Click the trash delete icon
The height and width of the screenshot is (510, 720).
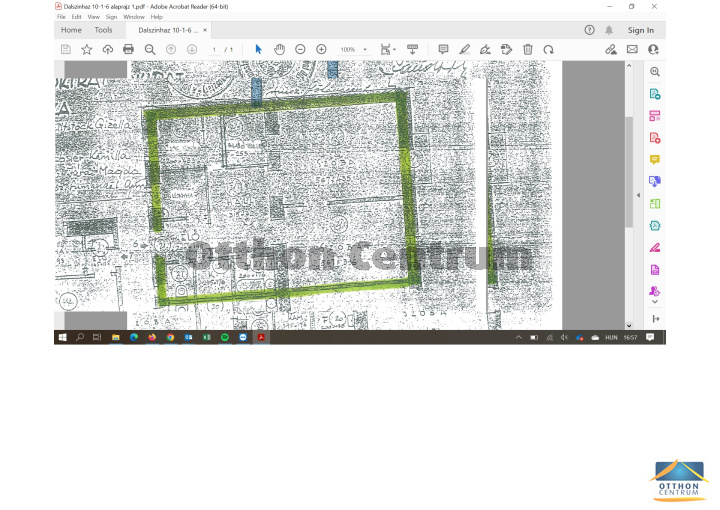tap(528, 50)
